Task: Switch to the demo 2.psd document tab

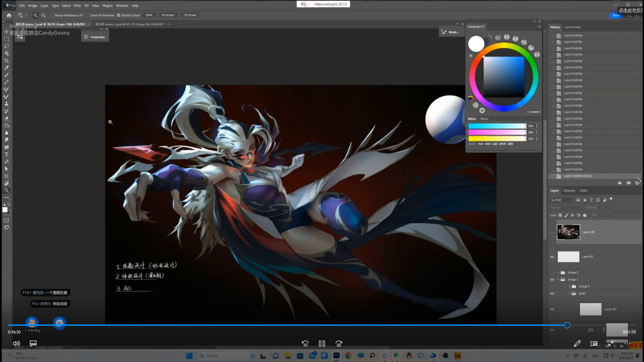Action: click(130, 24)
